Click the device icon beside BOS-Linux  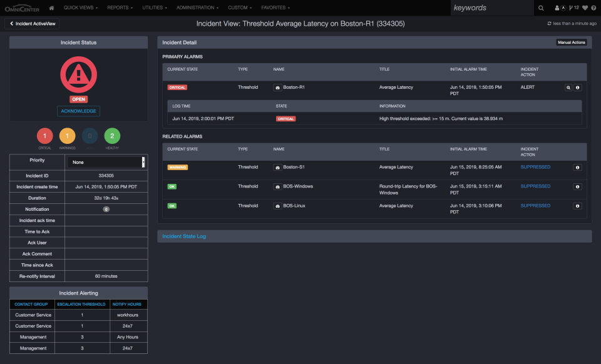click(277, 206)
